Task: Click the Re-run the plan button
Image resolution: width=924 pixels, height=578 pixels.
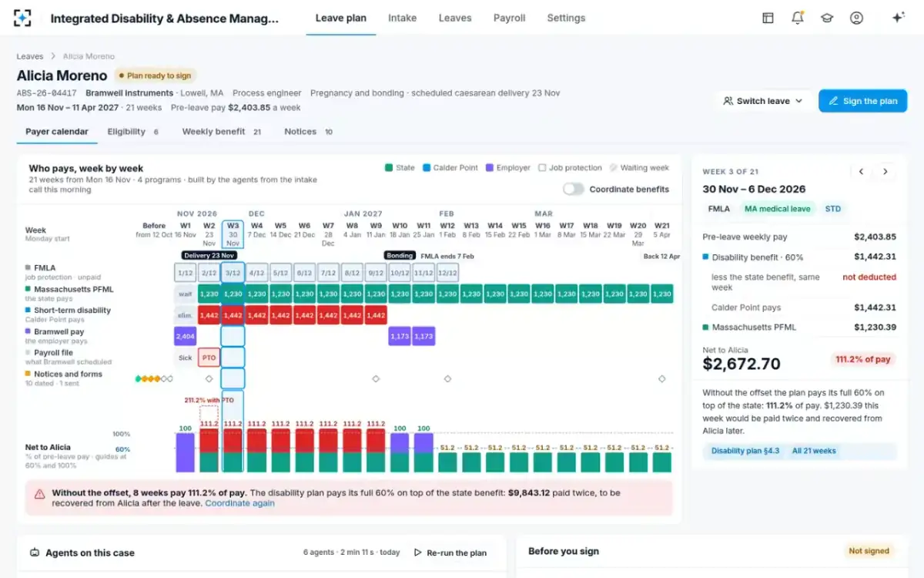Action: pyautogui.click(x=450, y=553)
